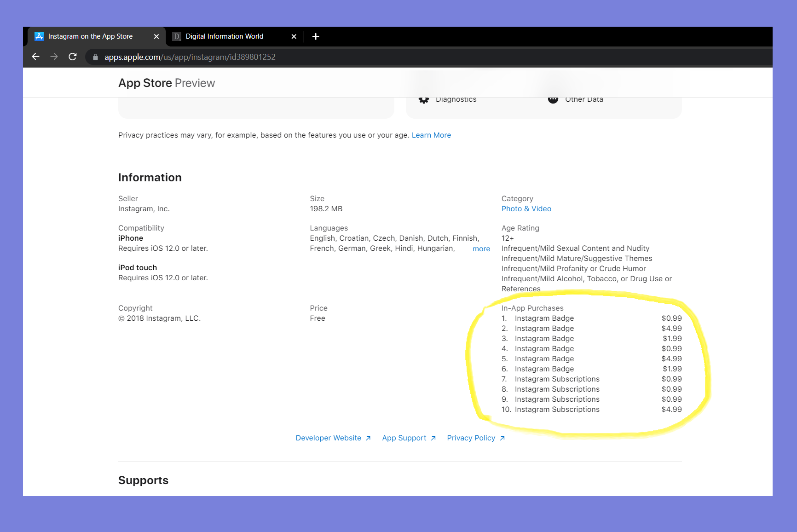
Task: Click the In-App Purchases heading
Action: (532, 308)
